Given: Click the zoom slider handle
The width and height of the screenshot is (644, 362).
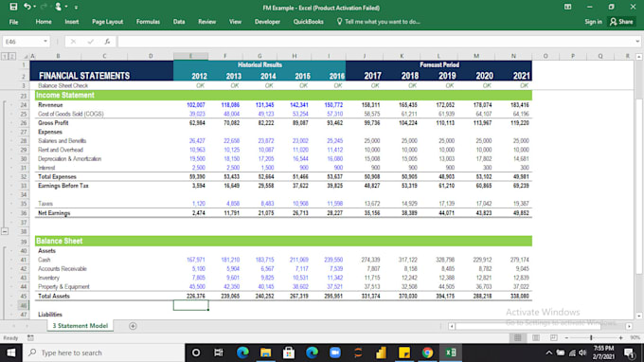Looking at the screenshot, I should tap(591, 337).
